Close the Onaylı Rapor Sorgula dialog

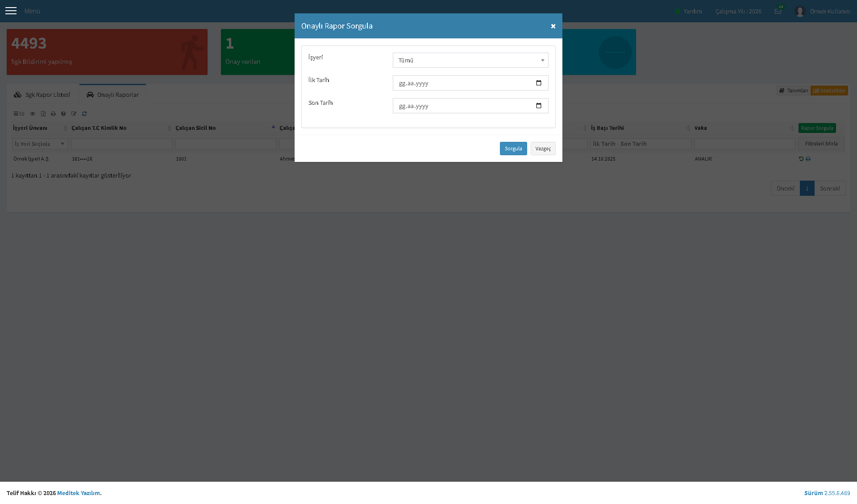point(553,26)
